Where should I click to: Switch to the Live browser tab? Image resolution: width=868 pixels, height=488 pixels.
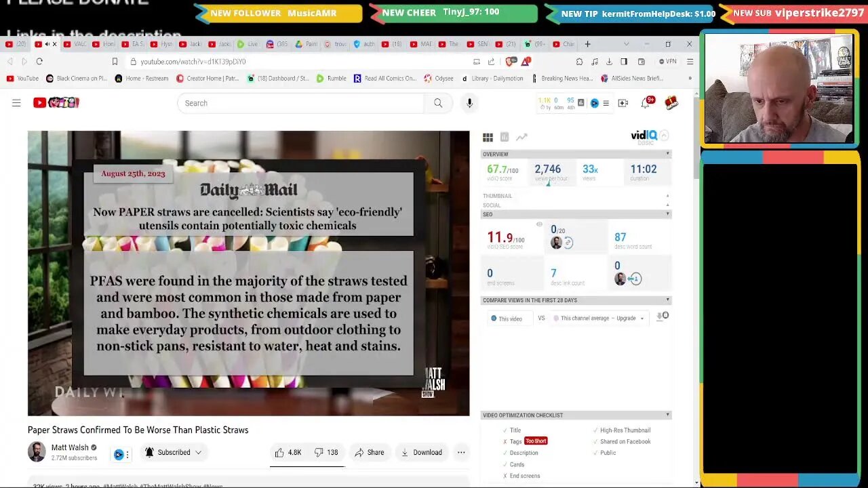(248, 44)
